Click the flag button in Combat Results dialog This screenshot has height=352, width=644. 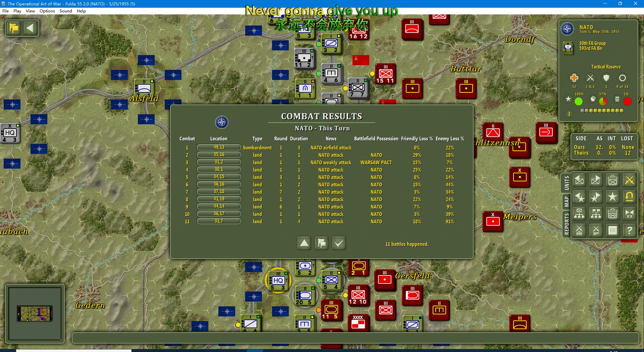click(x=322, y=243)
